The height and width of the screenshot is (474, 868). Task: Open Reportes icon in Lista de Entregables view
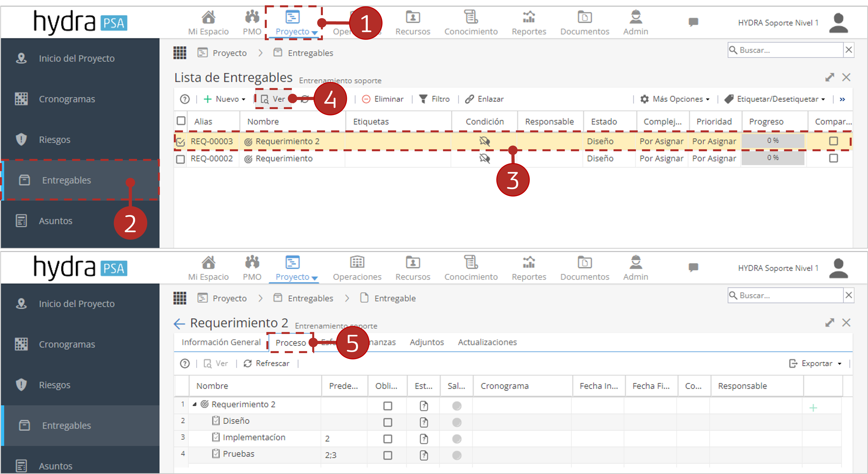(529, 17)
